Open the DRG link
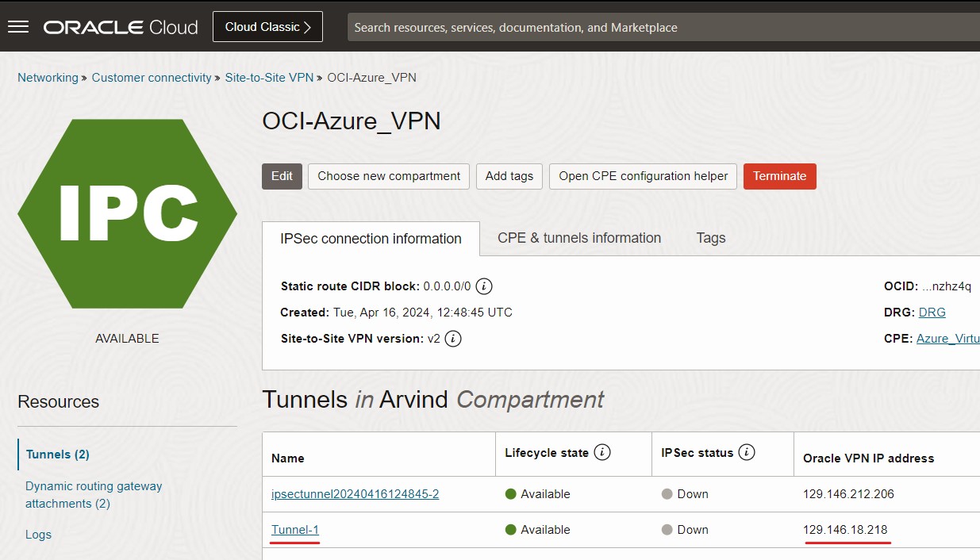The width and height of the screenshot is (980, 560). pyautogui.click(x=932, y=313)
